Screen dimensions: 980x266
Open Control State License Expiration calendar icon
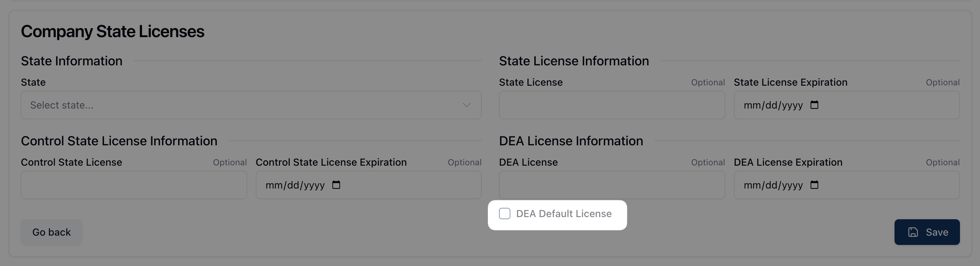pyautogui.click(x=336, y=185)
